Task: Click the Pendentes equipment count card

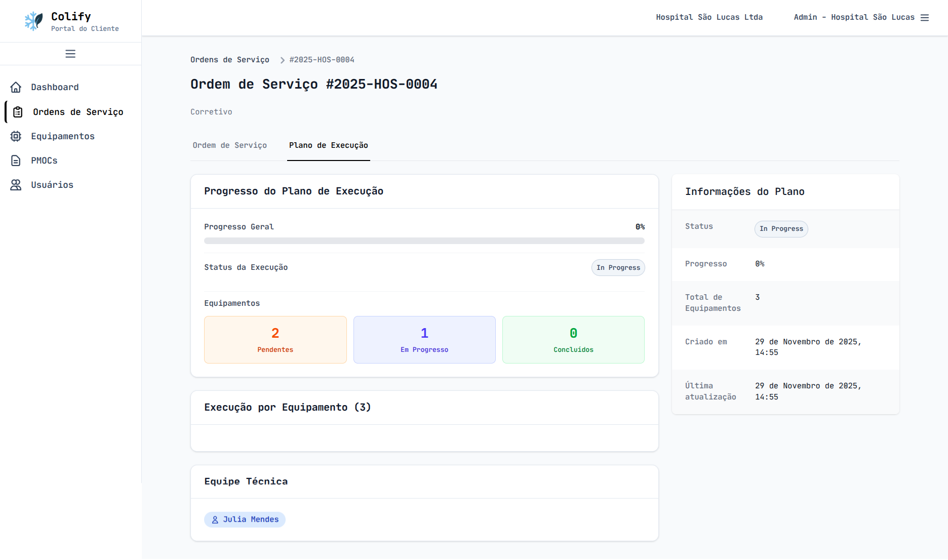Action: (x=275, y=340)
